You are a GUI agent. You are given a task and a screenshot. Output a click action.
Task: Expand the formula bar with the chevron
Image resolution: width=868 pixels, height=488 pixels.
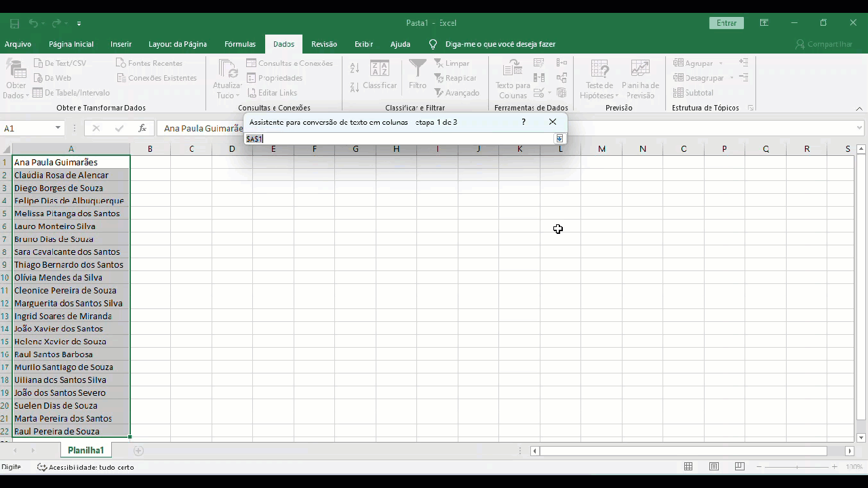coord(860,128)
